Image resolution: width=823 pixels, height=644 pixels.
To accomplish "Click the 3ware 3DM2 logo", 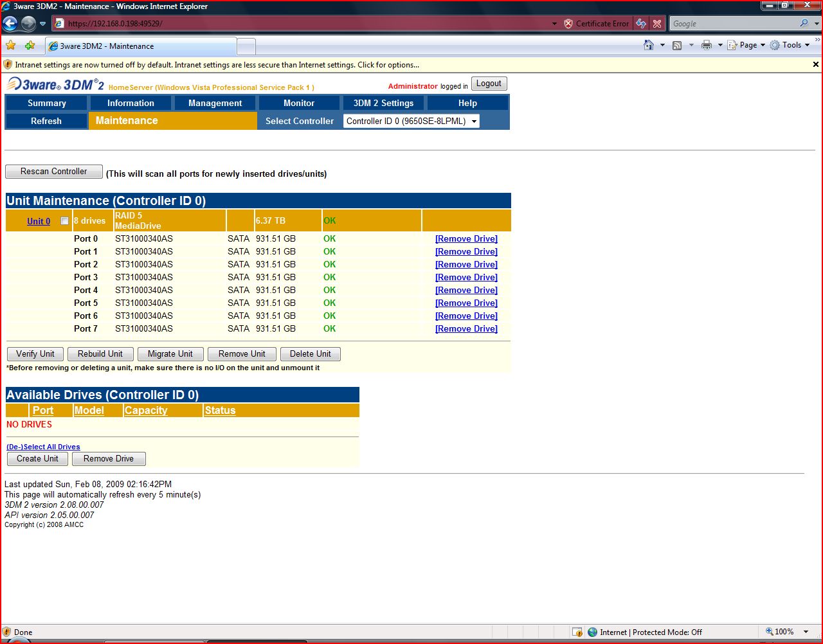I will click(x=55, y=84).
